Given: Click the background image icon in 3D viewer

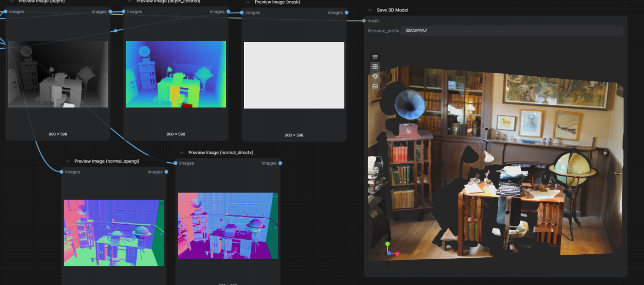Looking at the screenshot, I should coord(375,86).
